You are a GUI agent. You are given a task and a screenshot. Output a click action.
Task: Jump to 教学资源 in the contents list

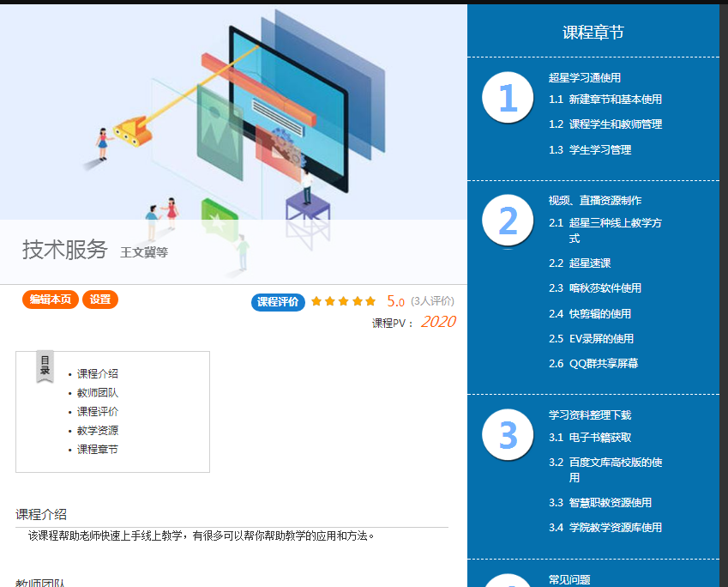(x=98, y=430)
